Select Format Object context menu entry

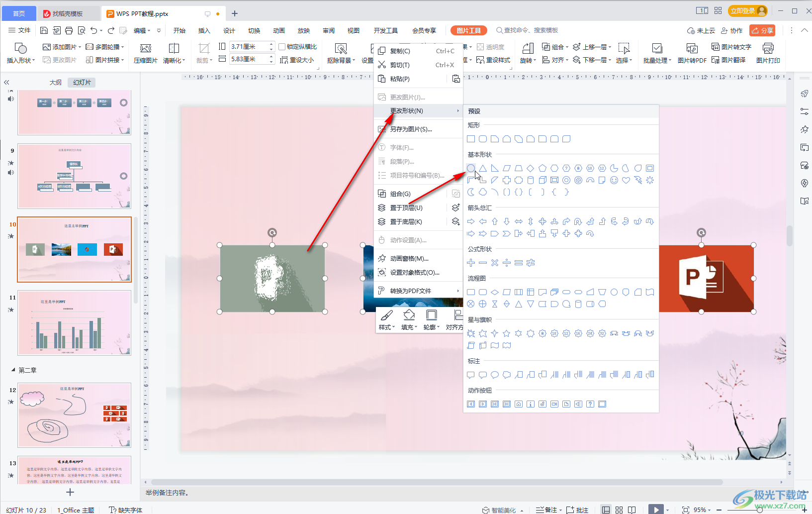coord(419,272)
